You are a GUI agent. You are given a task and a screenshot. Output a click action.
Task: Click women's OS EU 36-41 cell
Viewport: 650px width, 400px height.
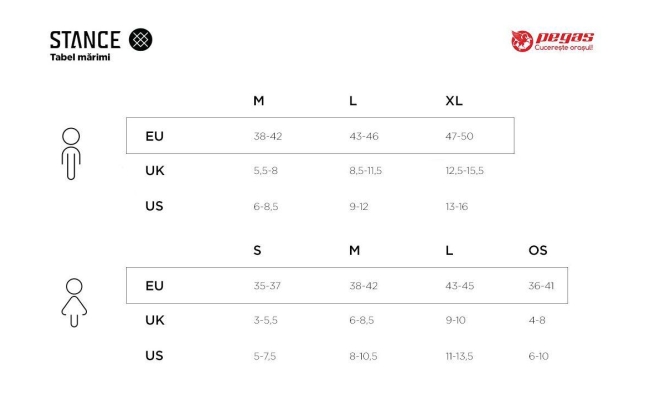[541, 286]
